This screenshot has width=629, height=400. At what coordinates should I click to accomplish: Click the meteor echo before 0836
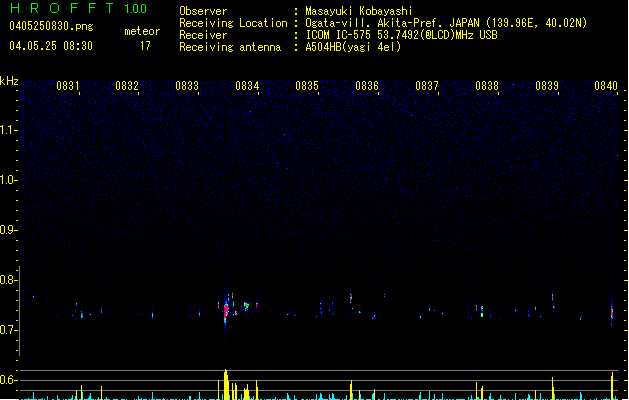[351, 298]
